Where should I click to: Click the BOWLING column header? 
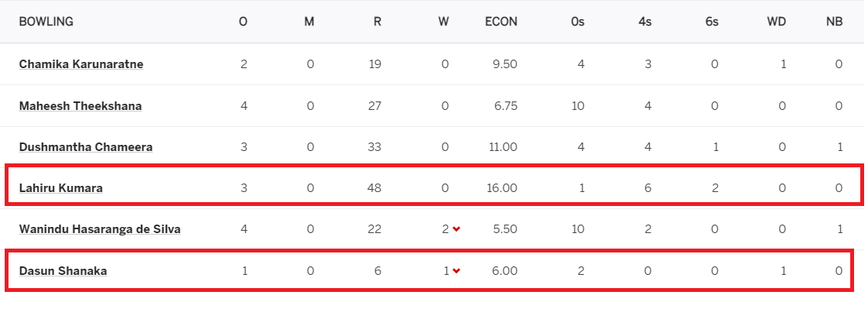pyautogui.click(x=46, y=22)
